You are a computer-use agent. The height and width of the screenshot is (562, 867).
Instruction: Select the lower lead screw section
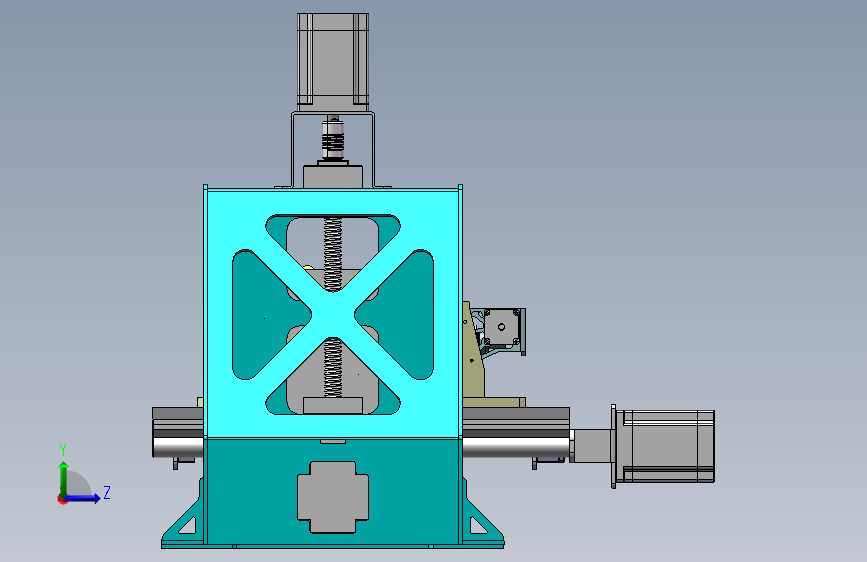point(332,367)
